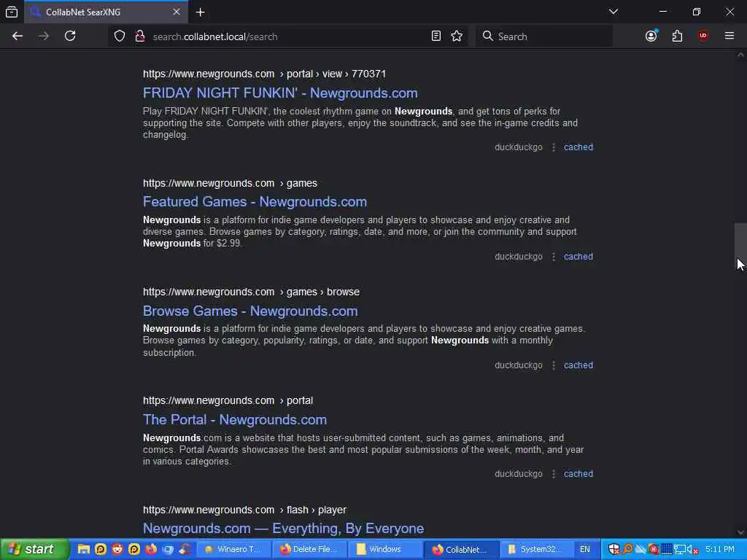The image size is (747, 560).
Task: Go back to the previous page
Action: tap(18, 36)
